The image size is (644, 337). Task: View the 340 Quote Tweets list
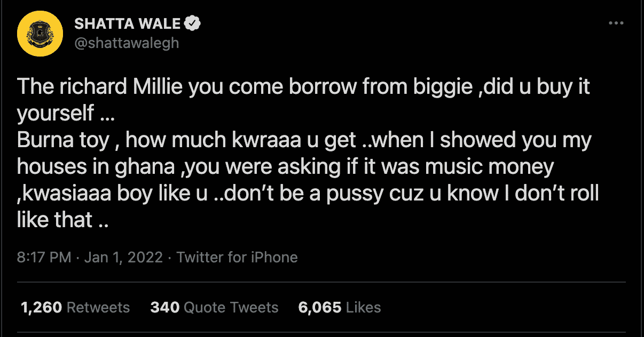coord(214,308)
